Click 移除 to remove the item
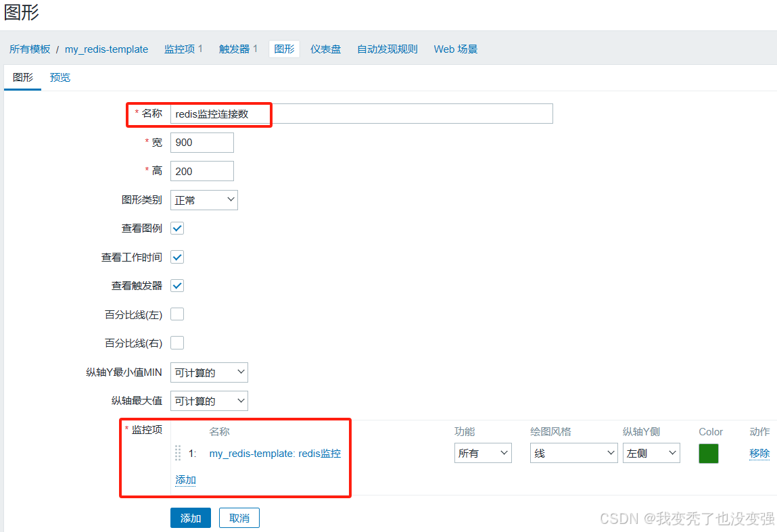This screenshot has width=777, height=532. pyautogui.click(x=759, y=453)
